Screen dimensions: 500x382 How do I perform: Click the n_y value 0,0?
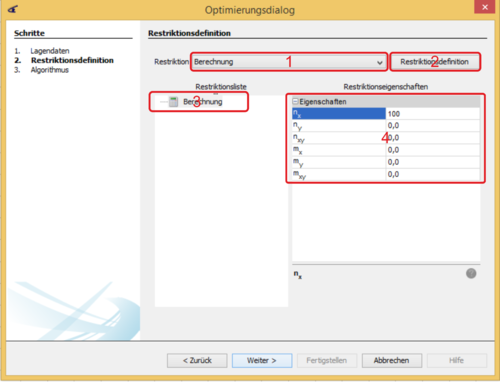[433, 126]
